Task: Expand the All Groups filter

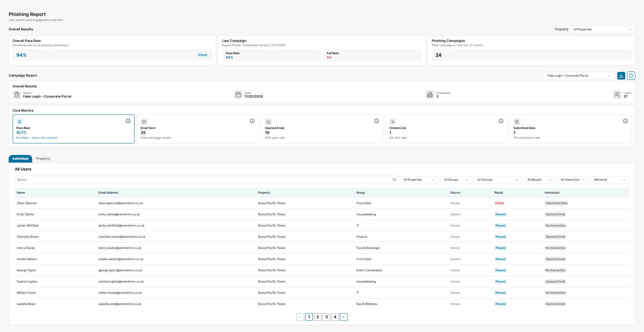Action: 456,180
